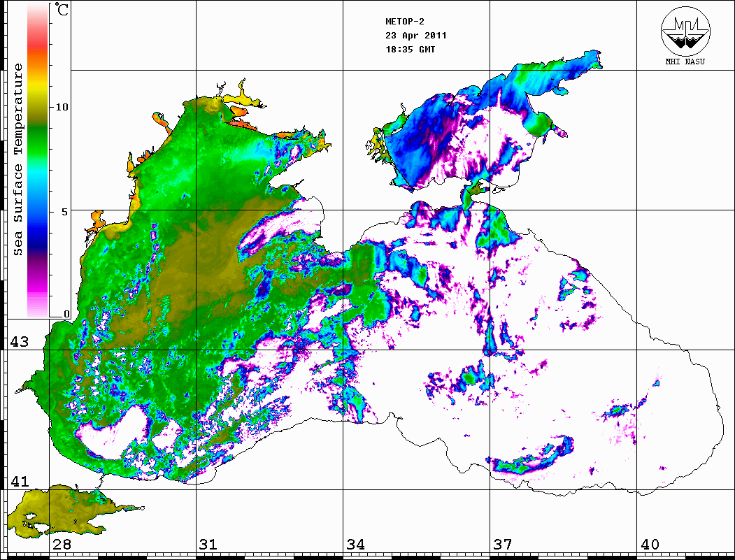Screen dimensions: 735x560
Task: Click the latitude label 43
Action: tap(19, 342)
